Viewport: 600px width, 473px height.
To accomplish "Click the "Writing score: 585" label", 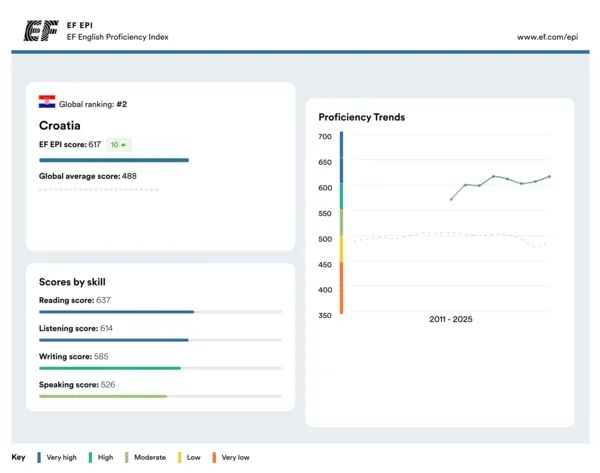I will tap(73, 357).
